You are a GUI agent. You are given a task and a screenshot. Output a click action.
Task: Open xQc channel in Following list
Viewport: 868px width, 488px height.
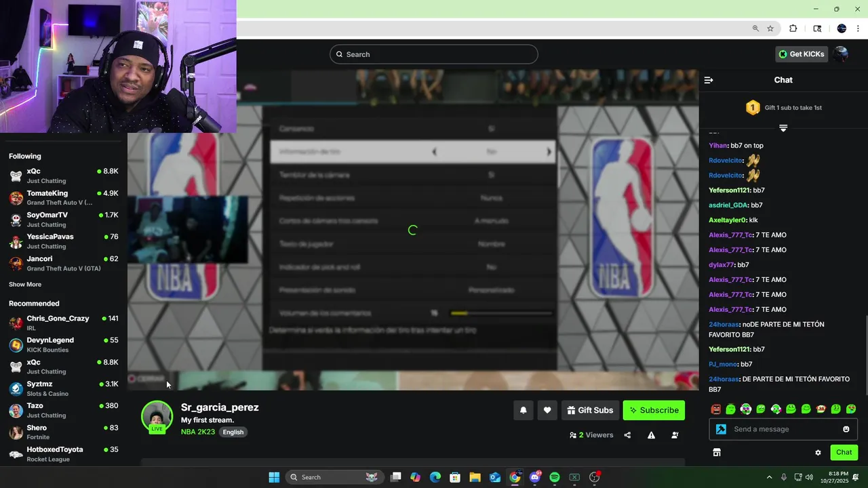pyautogui.click(x=64, y=176)
